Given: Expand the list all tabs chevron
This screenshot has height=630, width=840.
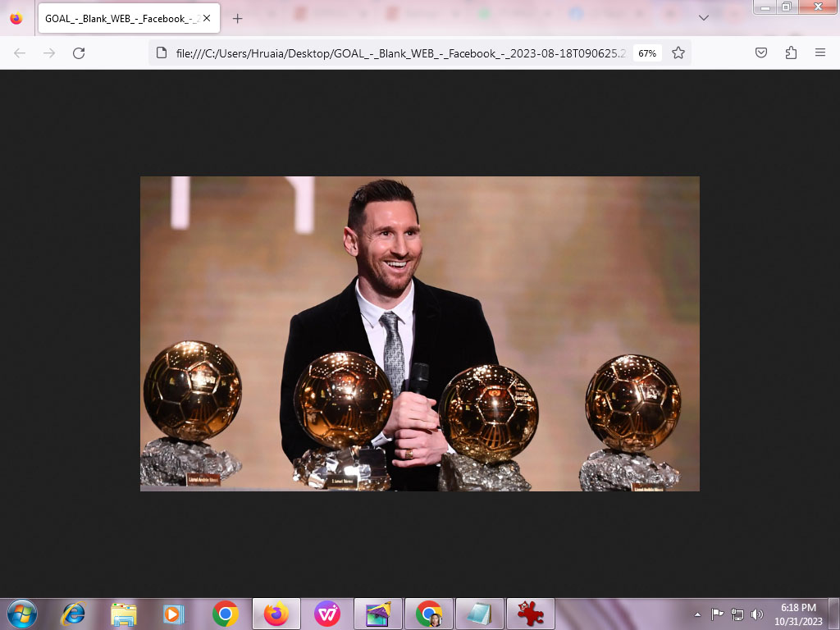Looking at the screenshot, I should tap(704, 18).
